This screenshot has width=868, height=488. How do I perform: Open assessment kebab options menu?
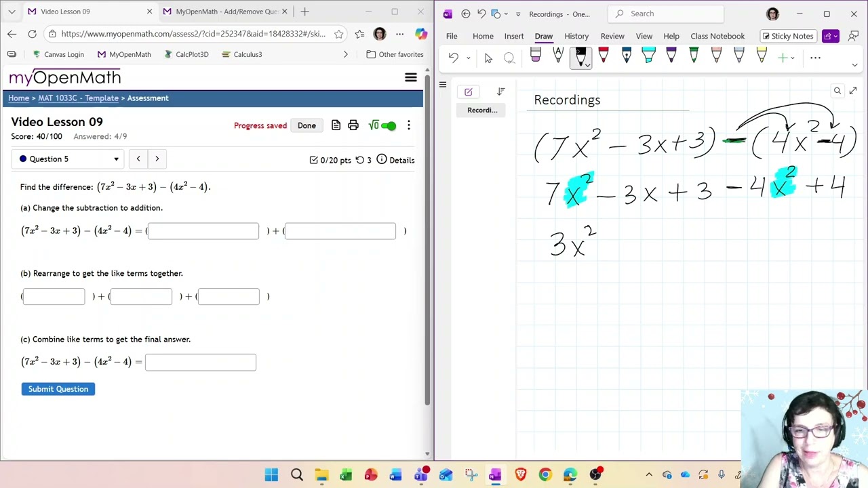[x=408, y=125]
